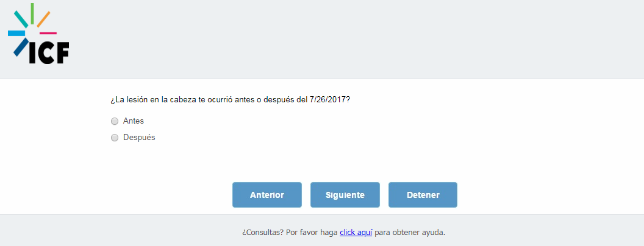Click the black ICF letters in the logo
This screenshot has height=246, width=644.
point(49,53)
